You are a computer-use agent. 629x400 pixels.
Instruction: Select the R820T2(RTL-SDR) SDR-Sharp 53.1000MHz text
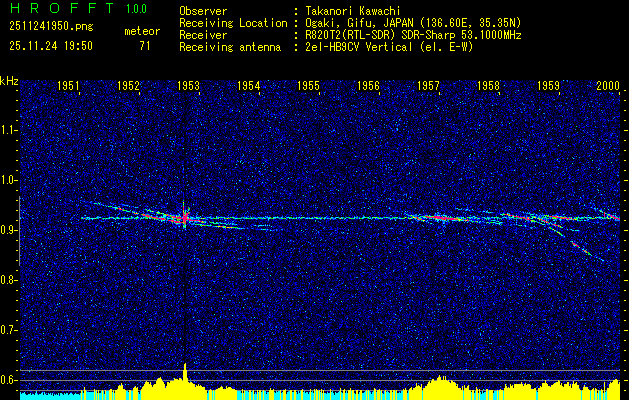pyautogui.click(x=413, y=35)
